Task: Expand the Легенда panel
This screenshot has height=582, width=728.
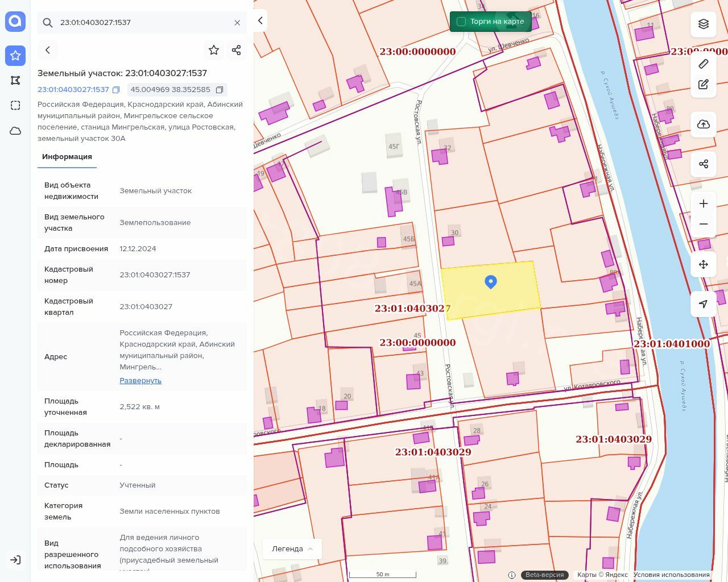Action: (x=292, y=548)
